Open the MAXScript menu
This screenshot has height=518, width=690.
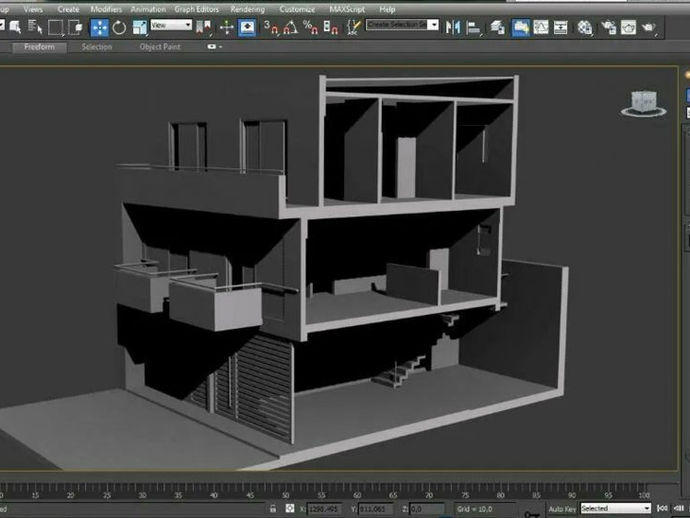[347, 9]
